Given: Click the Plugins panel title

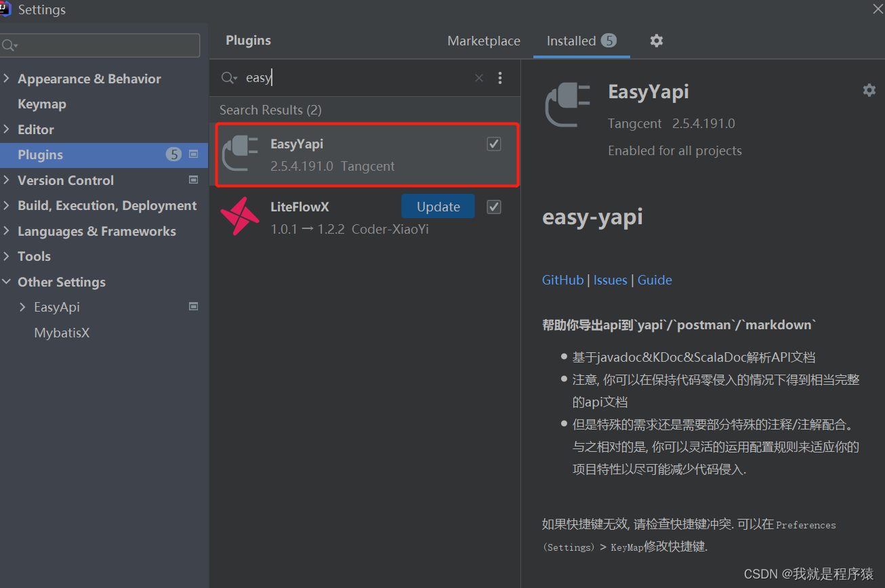Looking at the screenshot, I should pos(248,41).
